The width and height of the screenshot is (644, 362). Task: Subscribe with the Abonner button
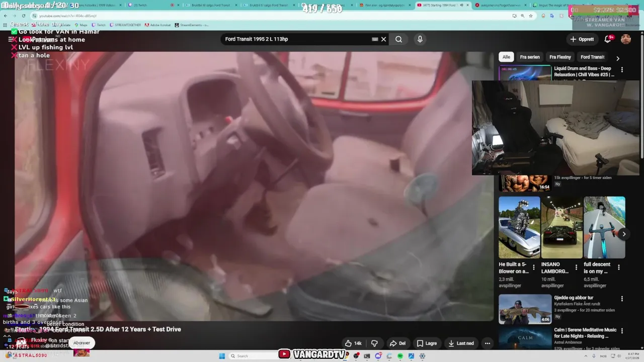pos(82,343)
